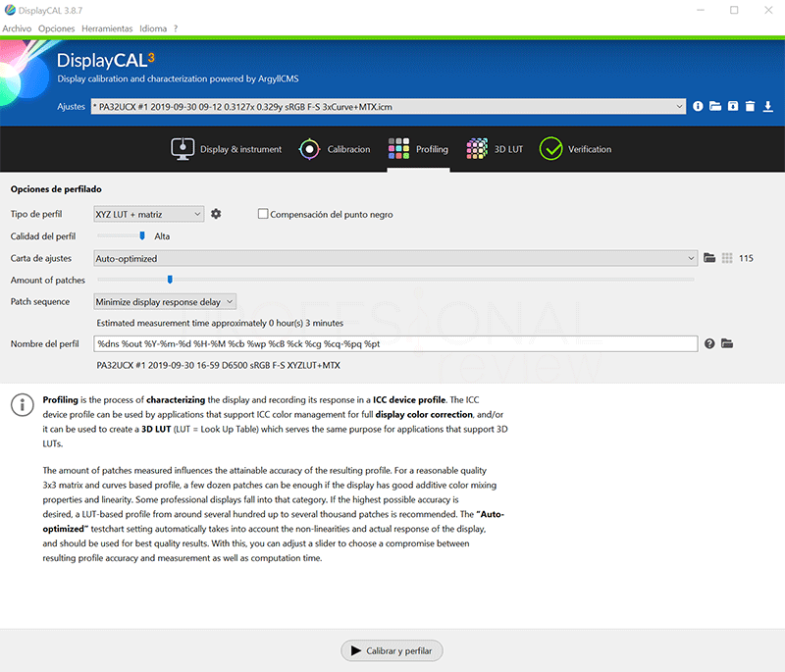Click the Opciones de perfilado heading

(56, 189)
